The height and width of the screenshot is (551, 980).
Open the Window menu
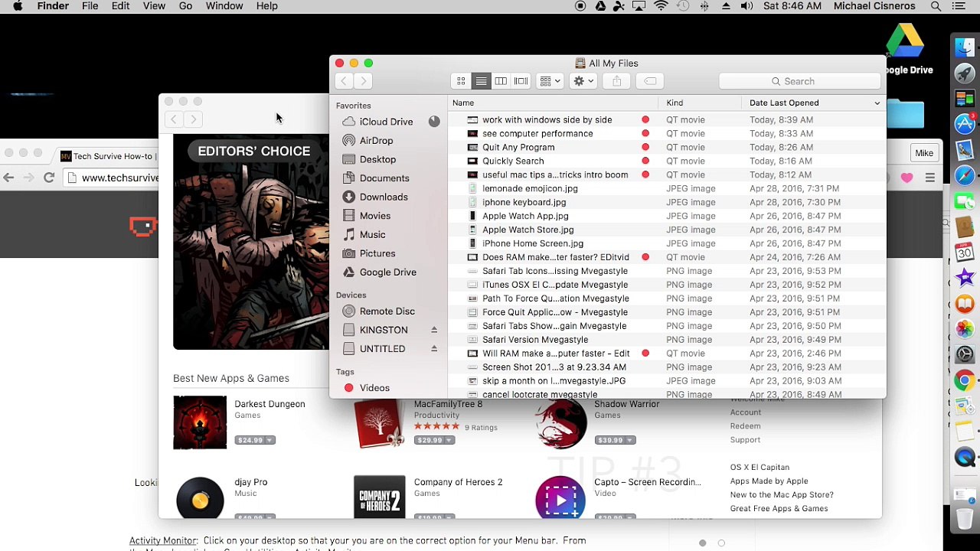224,6
